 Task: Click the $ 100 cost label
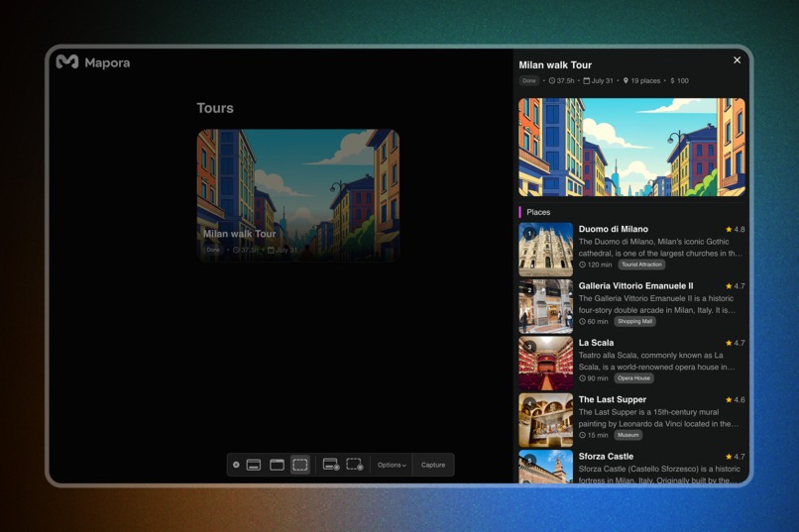[679, 80]
